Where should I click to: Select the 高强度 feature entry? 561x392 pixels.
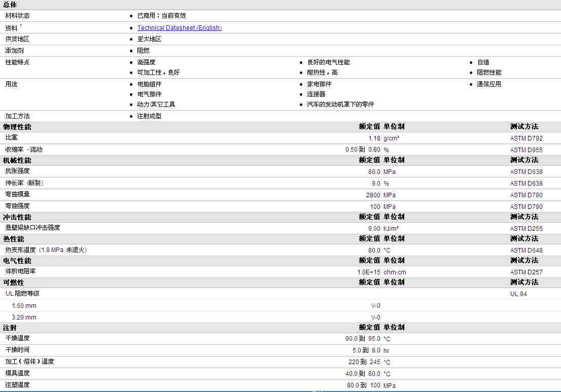click(x=146, y=62)
